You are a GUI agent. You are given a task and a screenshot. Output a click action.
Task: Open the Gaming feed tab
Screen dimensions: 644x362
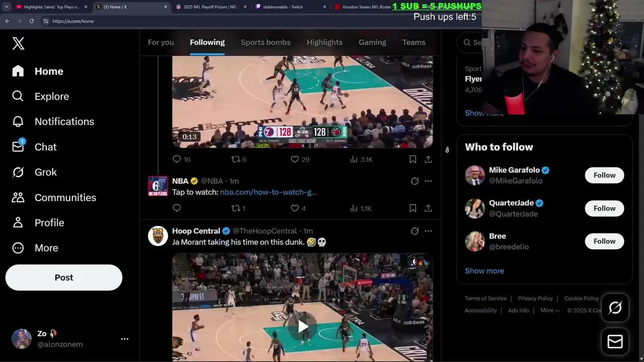[x=372, y=42]
